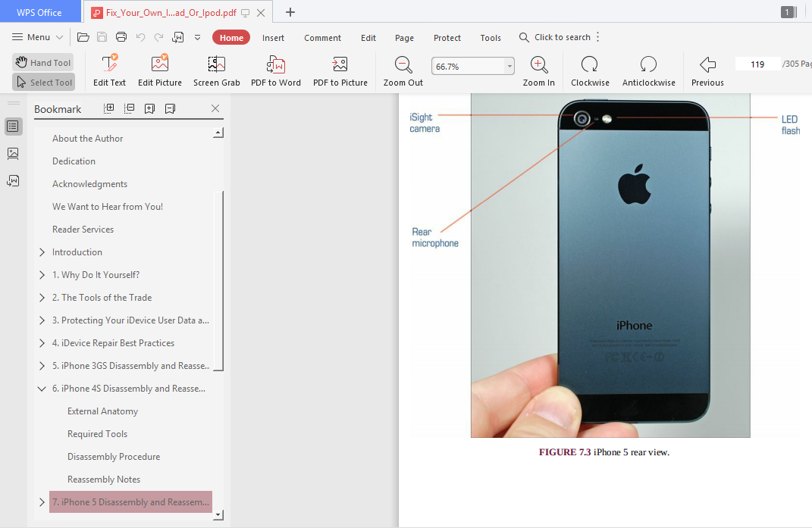Open the Reassembly Notes bookmark
The width and height of the screenshot is (812, 528).
104,480
